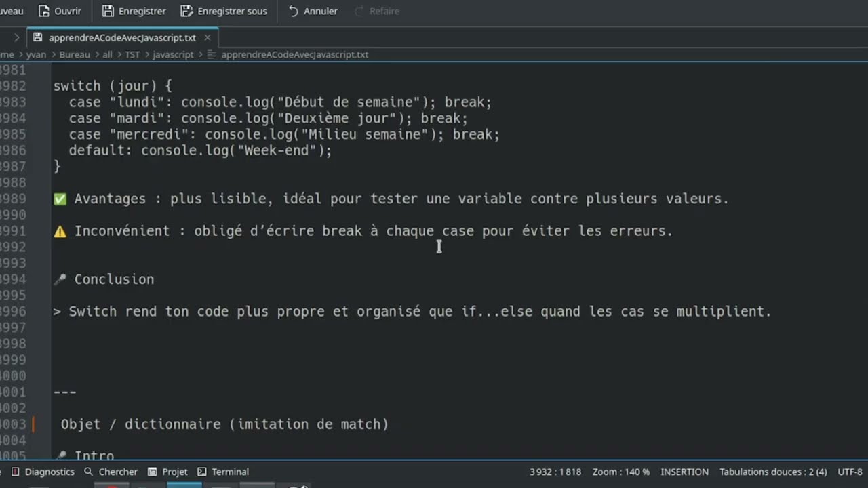Click the Terminal panel icon
This screenshot has width=868, height=488.
pyautogui.click(x=202, y=472)
